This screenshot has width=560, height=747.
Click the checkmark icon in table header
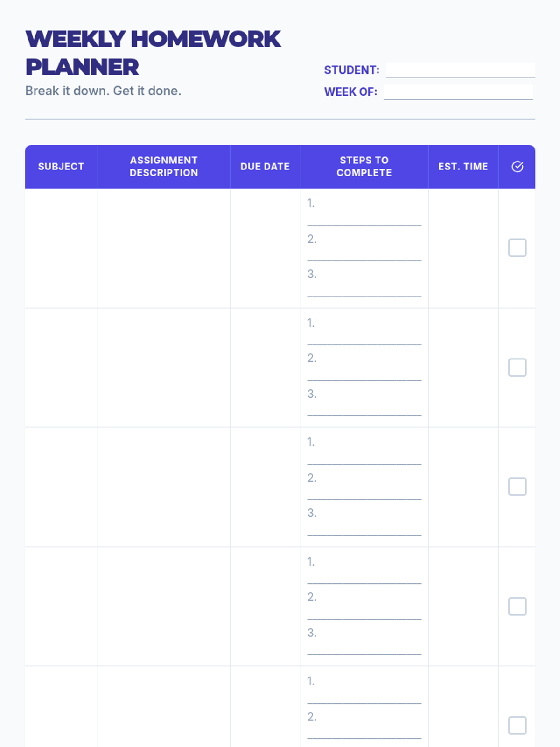517,167
